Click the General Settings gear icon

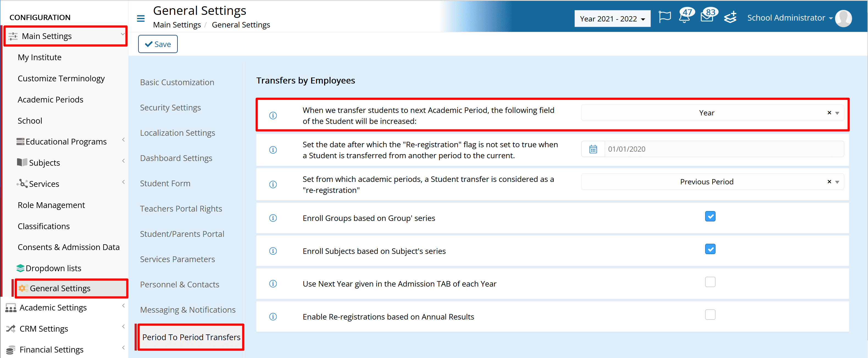coord(23,288)
